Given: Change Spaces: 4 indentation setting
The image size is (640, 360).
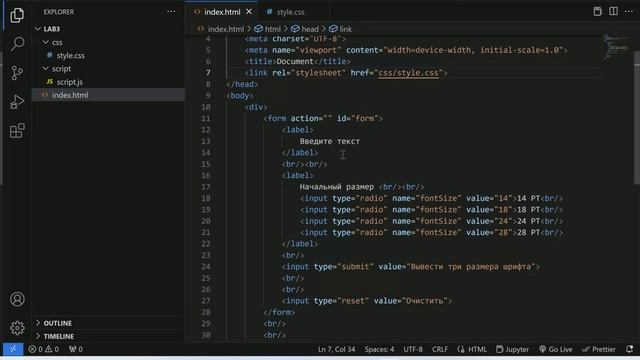Looking at the screenshot, I should pos(379,349).
